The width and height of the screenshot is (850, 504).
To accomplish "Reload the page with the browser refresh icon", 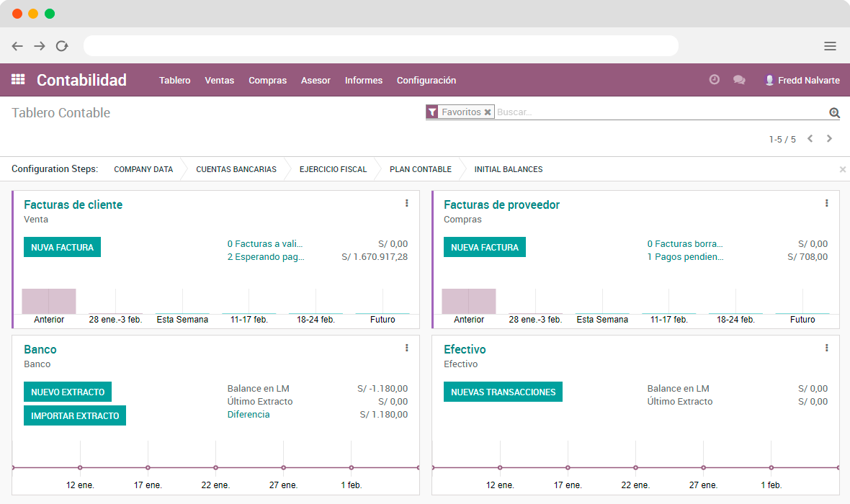I will point(62,46).
